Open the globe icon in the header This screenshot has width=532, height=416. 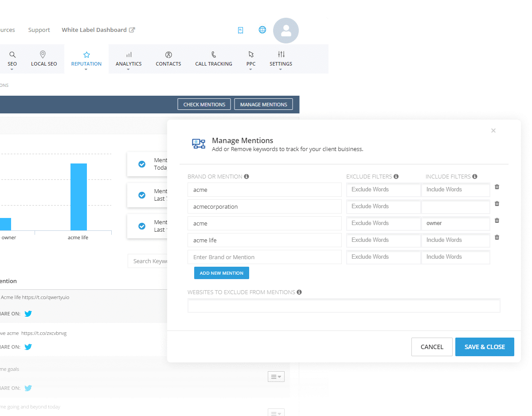(262, 30)
